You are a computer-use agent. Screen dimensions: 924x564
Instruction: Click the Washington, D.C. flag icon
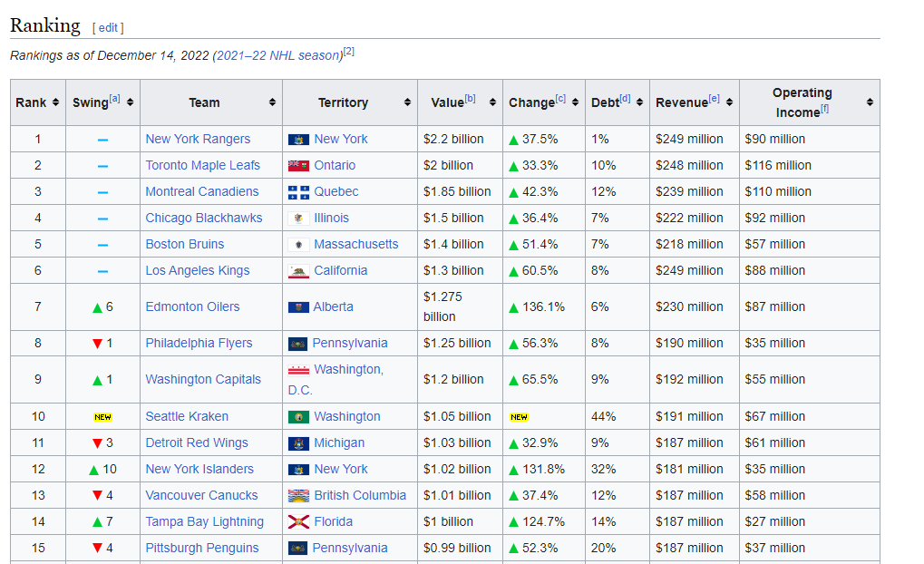(x=298, y=370)
